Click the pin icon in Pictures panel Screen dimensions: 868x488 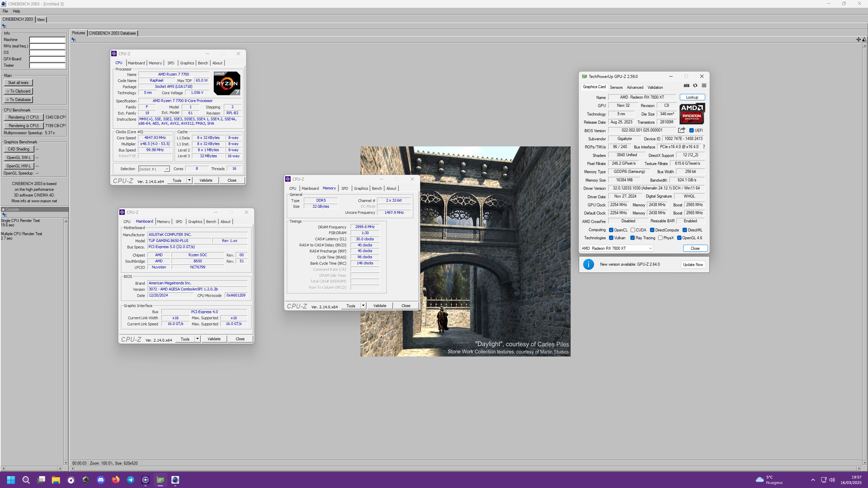click(x=74, y=40)
